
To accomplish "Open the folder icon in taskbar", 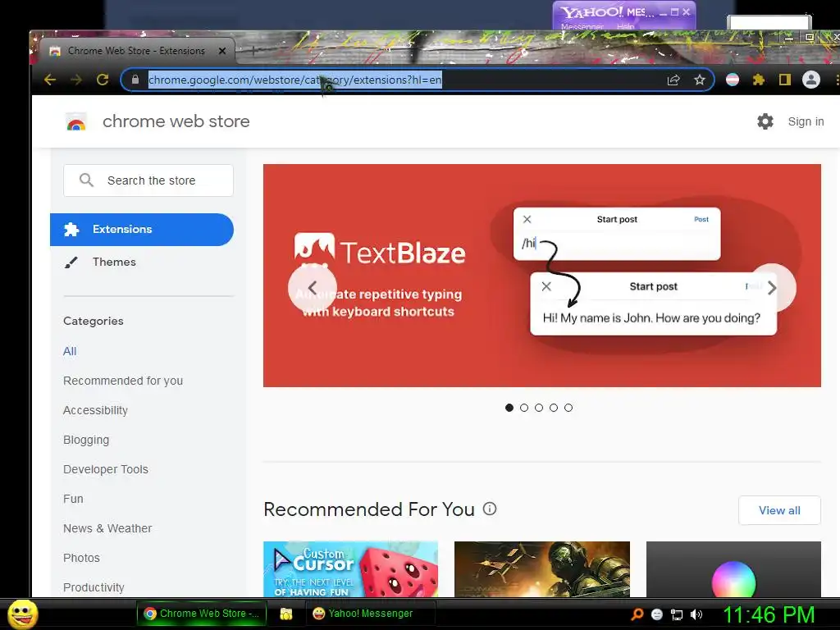I will pyautogui.click(x=286, y=614).
